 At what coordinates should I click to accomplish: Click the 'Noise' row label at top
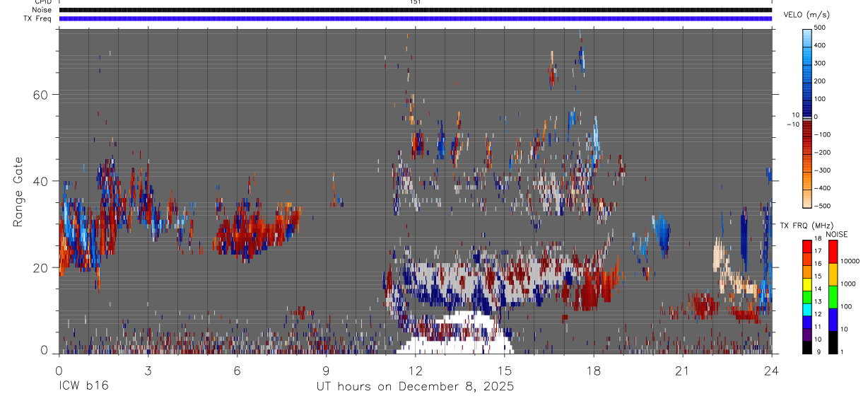(42, 10)
